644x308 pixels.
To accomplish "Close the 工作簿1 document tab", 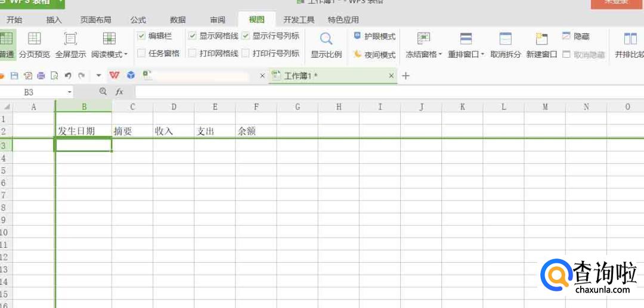I will pos(391,76).
